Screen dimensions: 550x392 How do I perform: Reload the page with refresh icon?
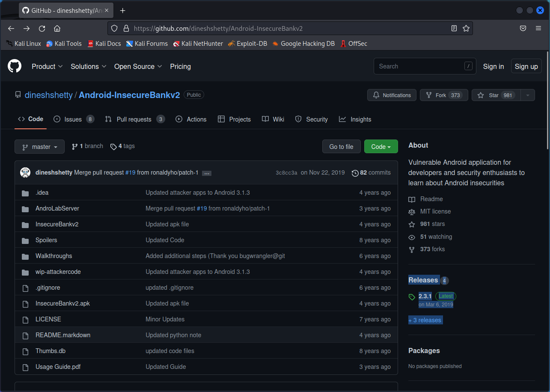coord(42,28)
